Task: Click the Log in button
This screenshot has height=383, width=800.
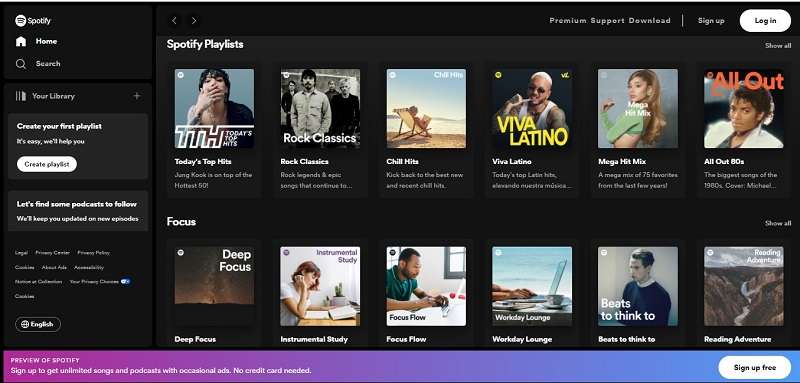Action: pyautogui.click(x=765, y=21)
